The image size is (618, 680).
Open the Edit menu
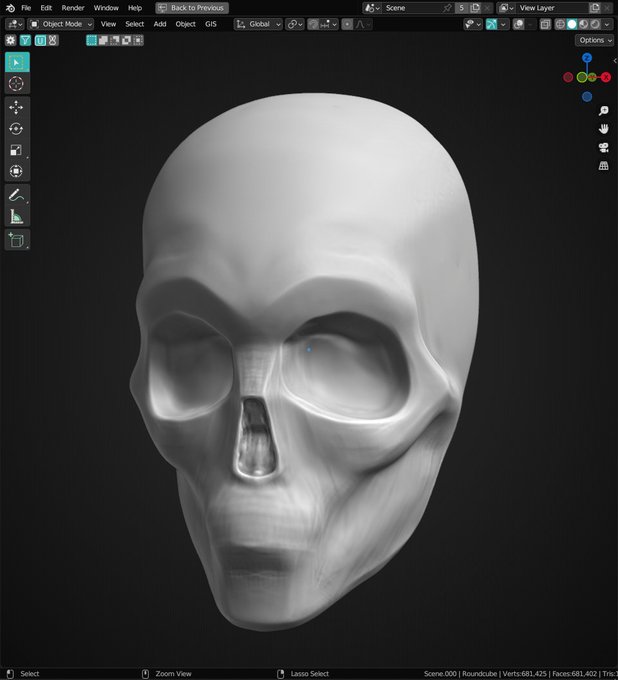(46, 8)
